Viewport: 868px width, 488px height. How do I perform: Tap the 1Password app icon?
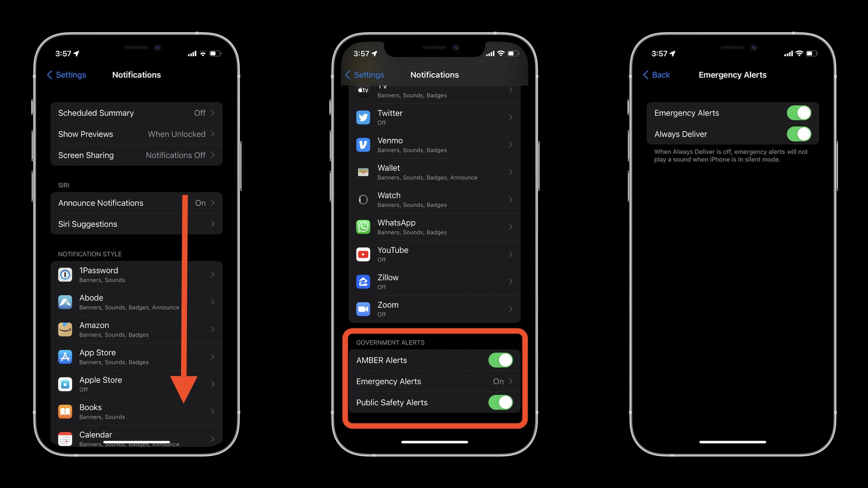pos(66,274)
